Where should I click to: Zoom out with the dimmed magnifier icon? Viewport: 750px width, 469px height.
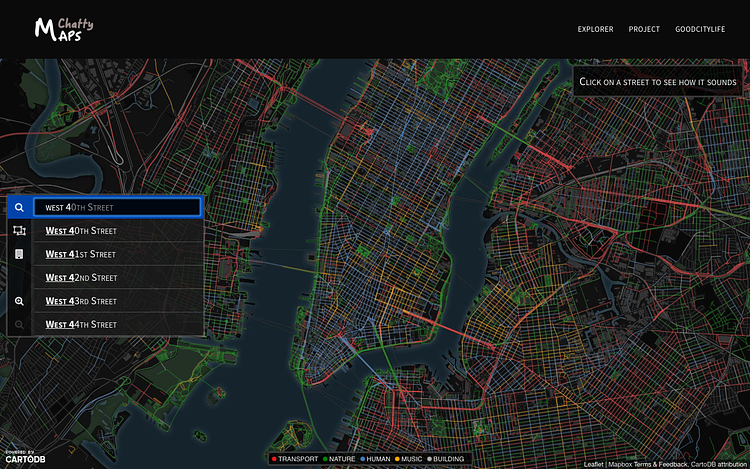tap(19, 325)
